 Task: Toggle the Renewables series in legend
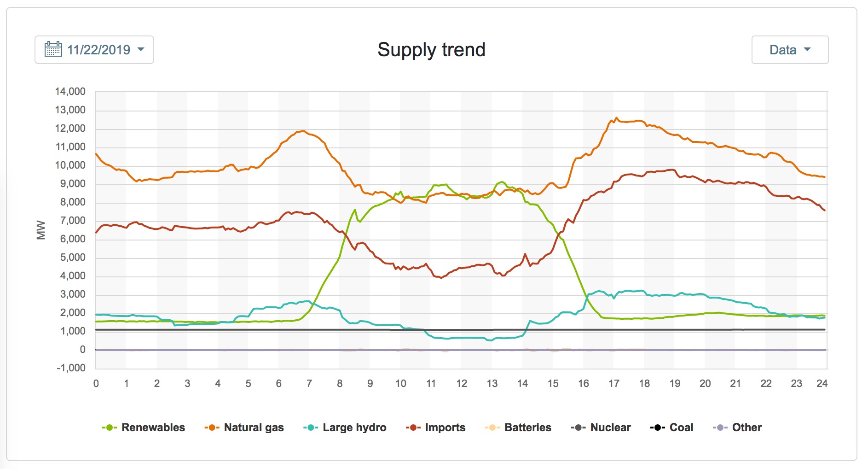pyautogui.click(x=143, y=428)
